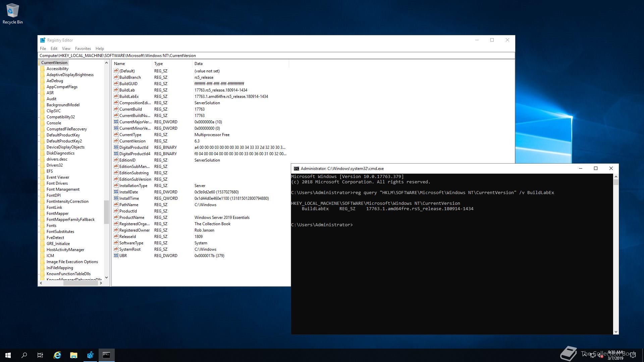The image size is (644, 362).
Task: Click the ICM key folder icon
Action: 43,256
